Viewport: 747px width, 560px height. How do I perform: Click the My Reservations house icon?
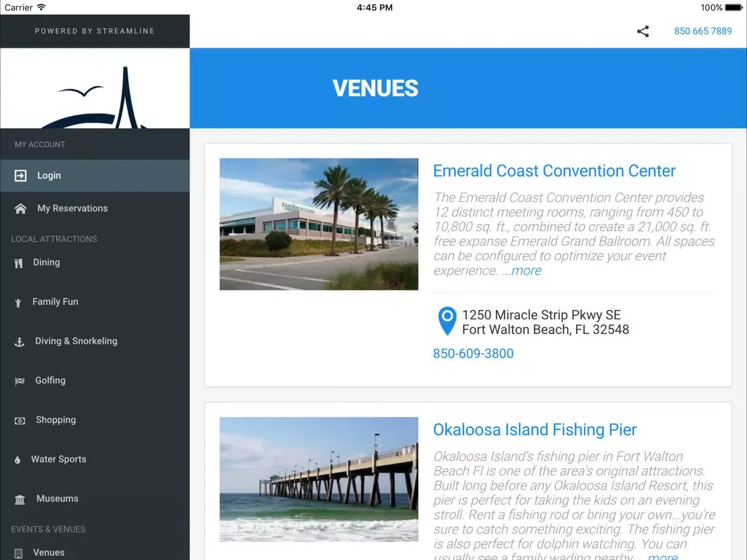click(20, 208)
